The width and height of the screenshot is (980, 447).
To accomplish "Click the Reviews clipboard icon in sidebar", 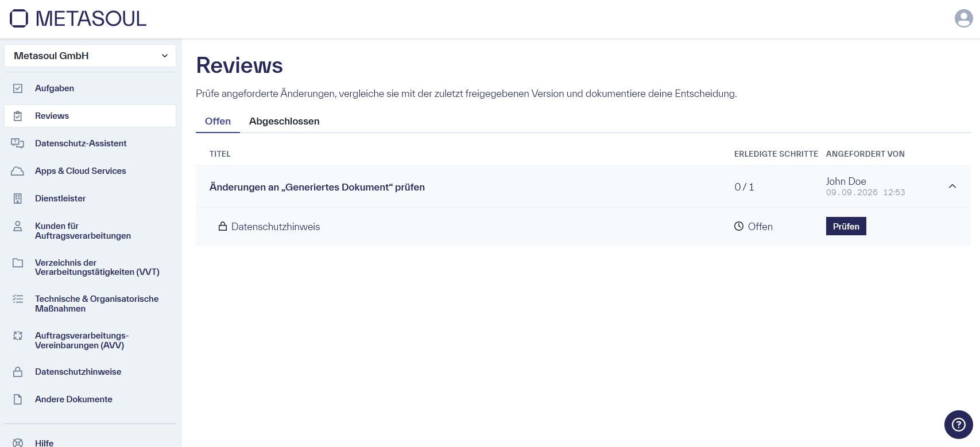I will click(18, 116).
